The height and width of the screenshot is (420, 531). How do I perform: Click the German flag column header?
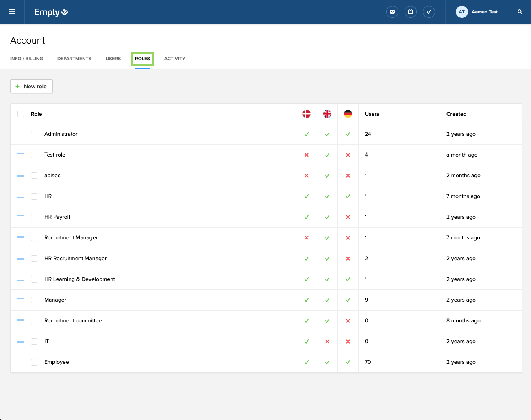pyautogui.click(x=348, y=114)
